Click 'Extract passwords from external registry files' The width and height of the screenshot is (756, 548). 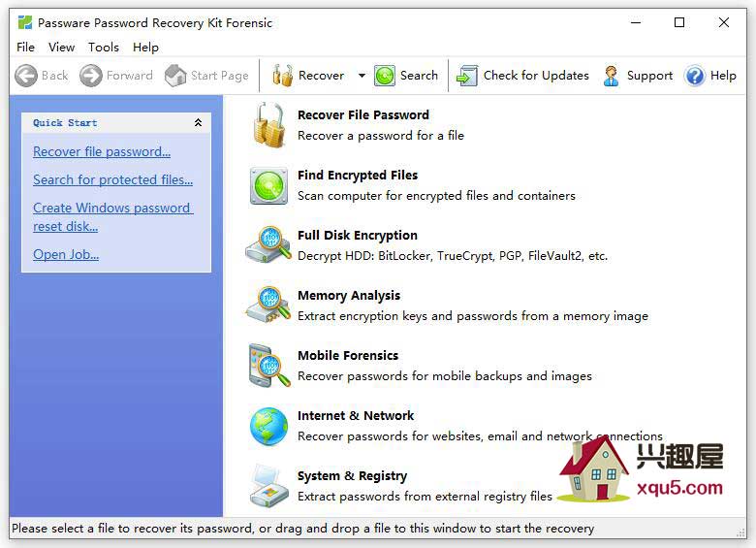click(425, 497)
